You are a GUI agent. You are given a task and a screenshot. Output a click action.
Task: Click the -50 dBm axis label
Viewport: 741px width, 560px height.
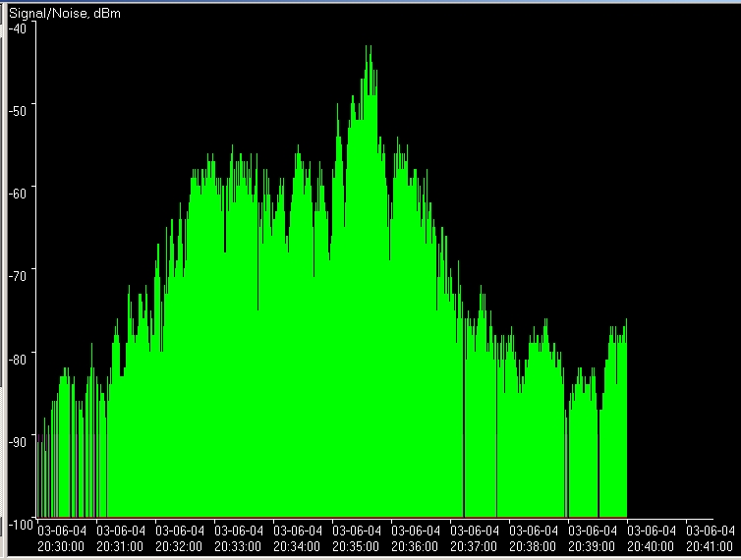coord(18,105)
